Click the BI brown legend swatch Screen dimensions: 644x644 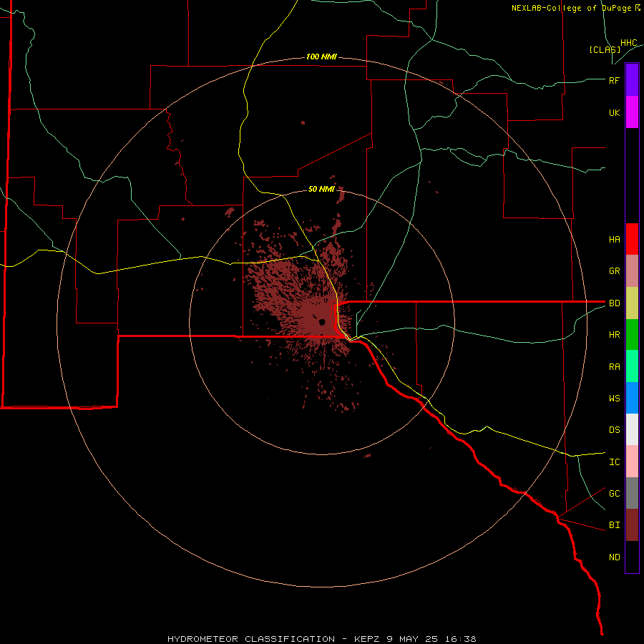pos(632,525)
